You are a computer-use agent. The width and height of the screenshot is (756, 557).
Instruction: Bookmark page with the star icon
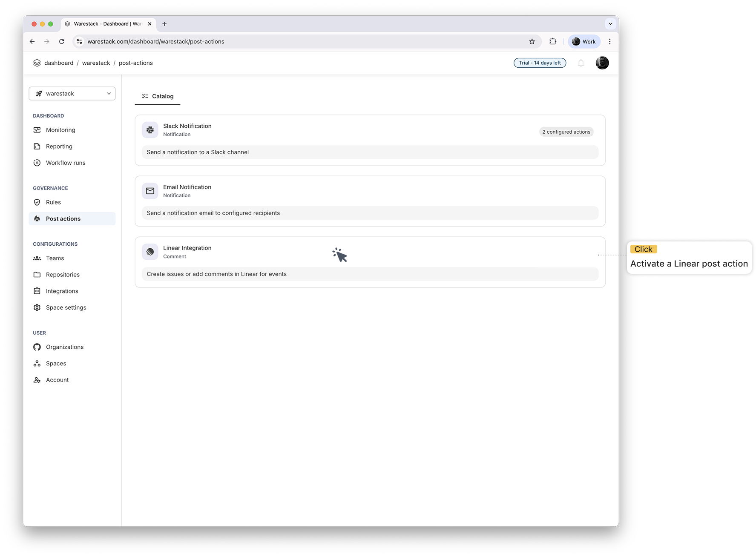[532, 41]
